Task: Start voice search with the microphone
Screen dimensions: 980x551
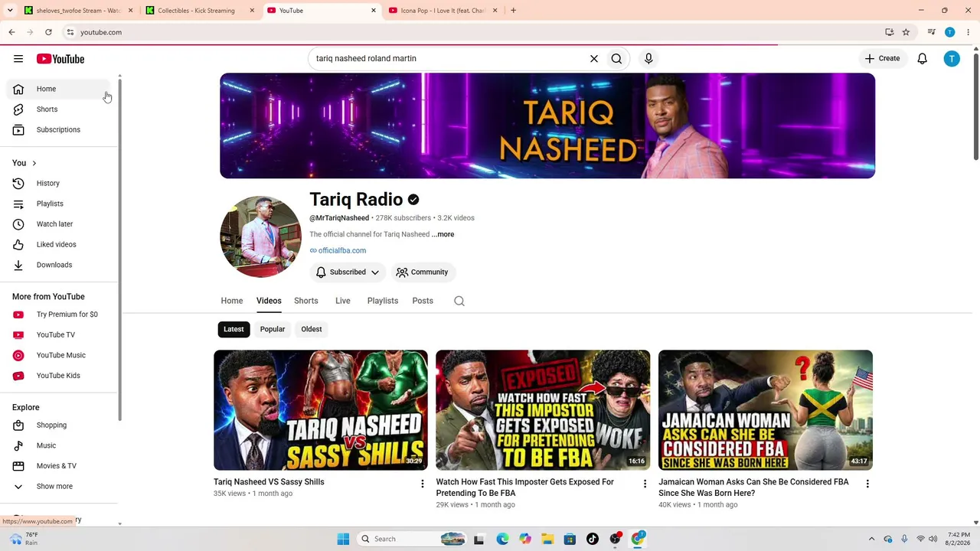Action: [x=648, y=58]
